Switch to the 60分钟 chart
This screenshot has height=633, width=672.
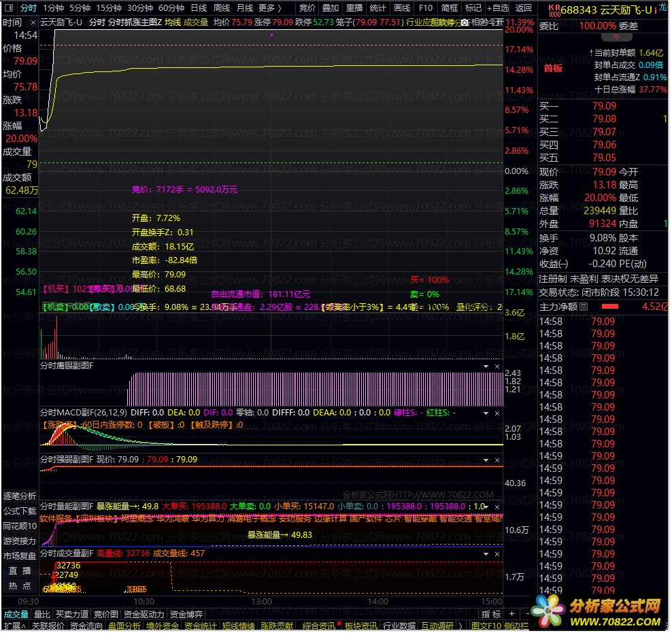(172, 7)
